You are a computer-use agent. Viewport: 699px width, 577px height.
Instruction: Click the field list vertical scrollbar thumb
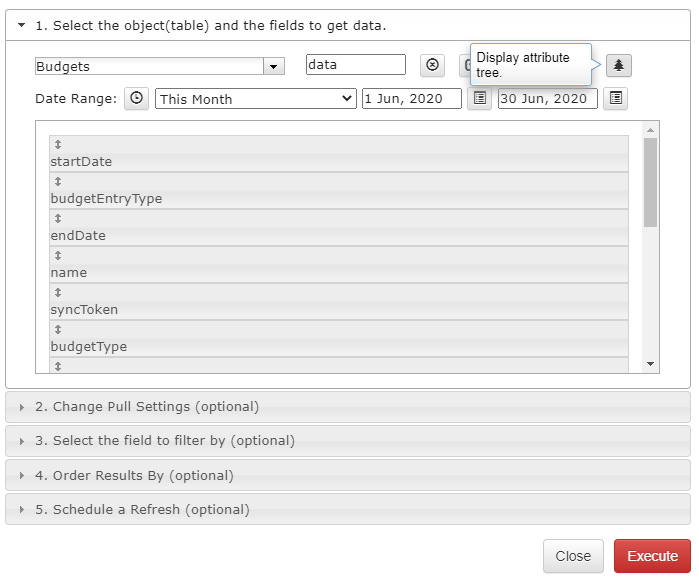[x=650, y=182]
